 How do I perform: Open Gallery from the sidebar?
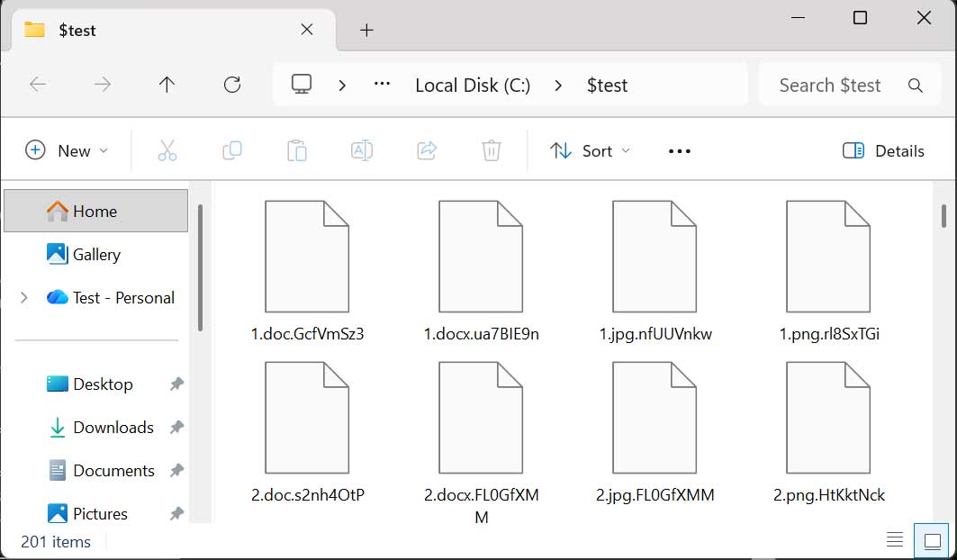point(95,254)
